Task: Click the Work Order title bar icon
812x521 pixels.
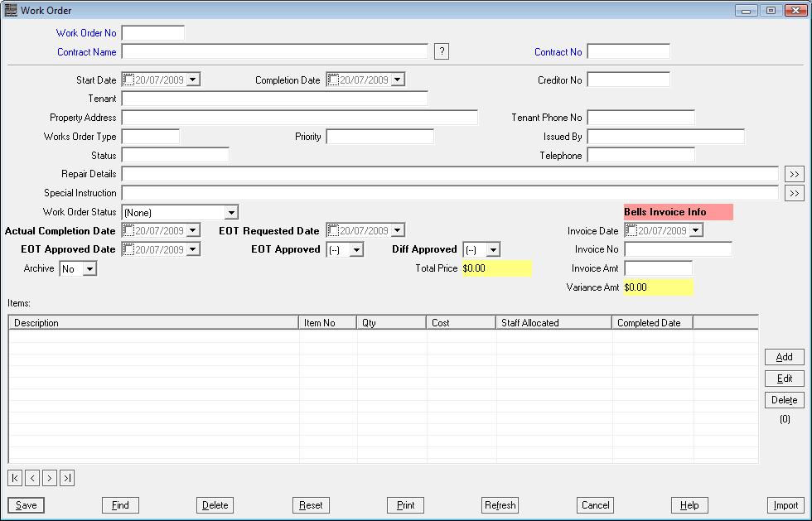Action: [x=12, y=9]
